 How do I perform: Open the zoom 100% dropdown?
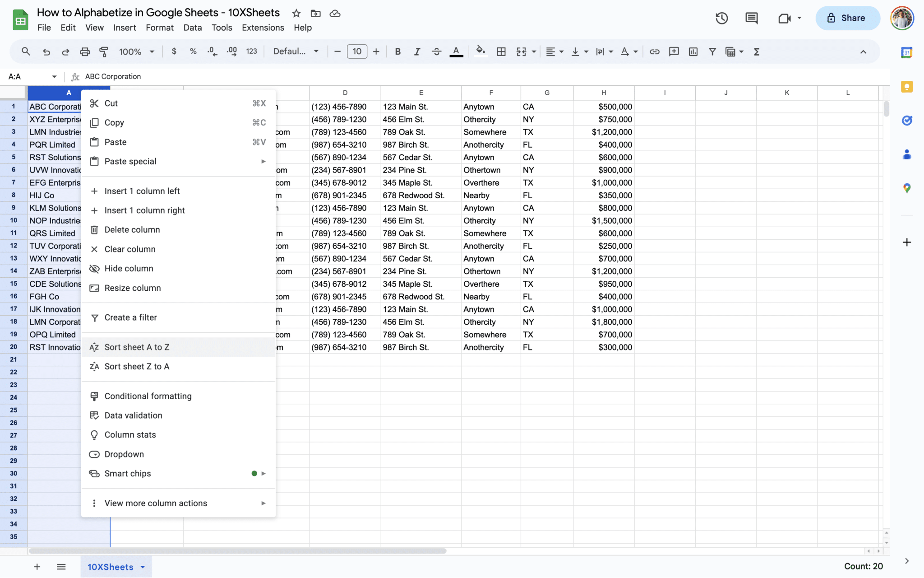click(x=136, y=51)
